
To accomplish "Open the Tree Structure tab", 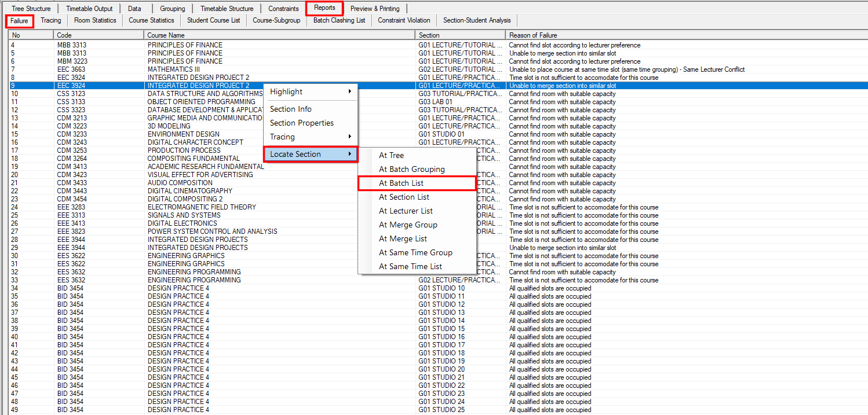I will click(31, 9).
